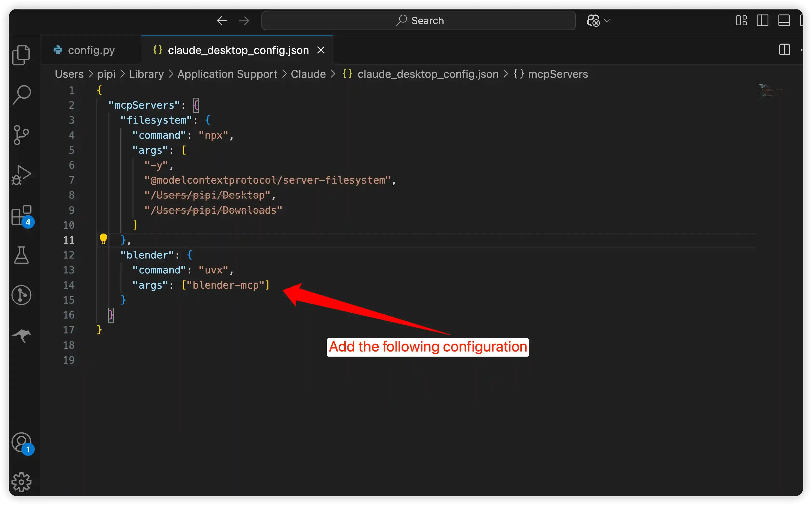Open the Explorer view in activity bar
The height and width of the screenshot is (505, 812).
21,55
